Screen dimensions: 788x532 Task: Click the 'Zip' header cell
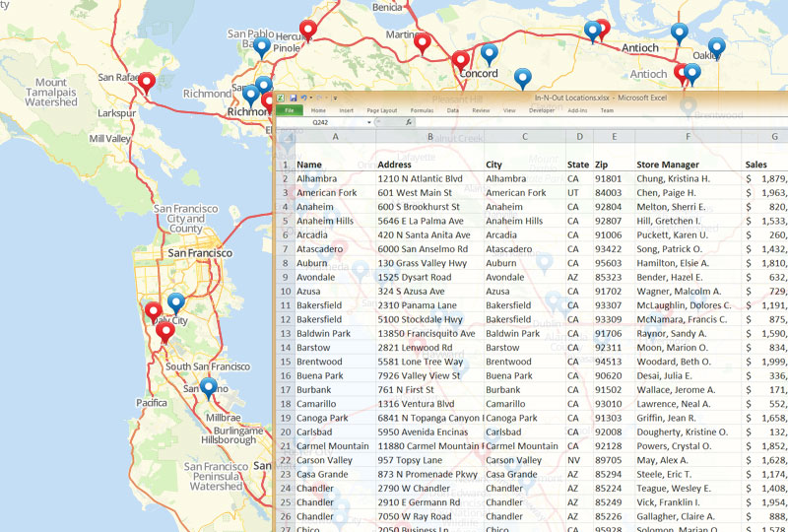(x=614, y=165)
